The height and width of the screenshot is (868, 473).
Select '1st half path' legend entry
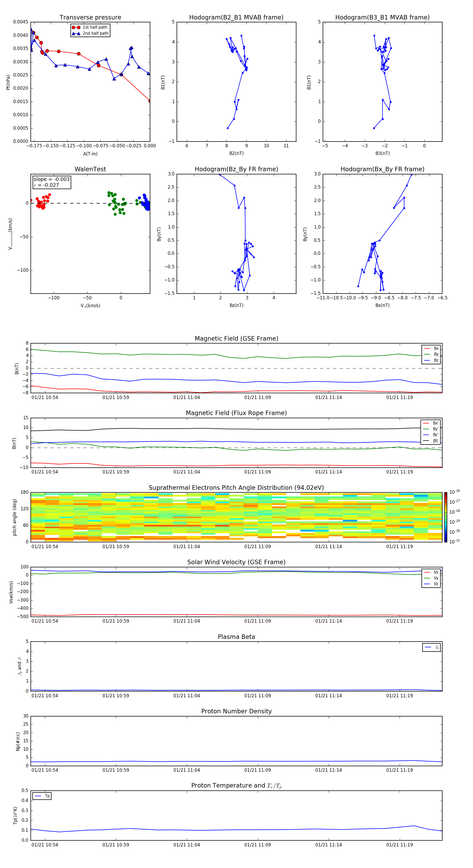click(90, 27)
